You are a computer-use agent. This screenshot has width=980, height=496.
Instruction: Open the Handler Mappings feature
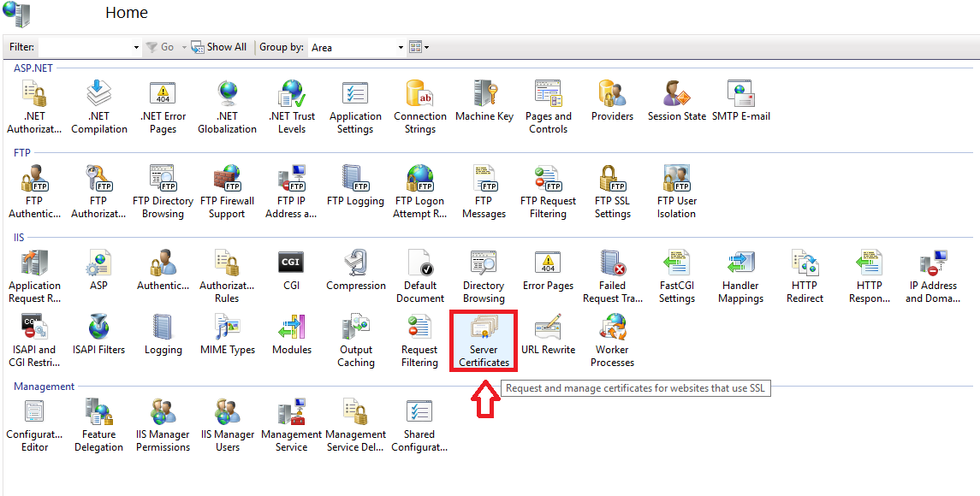(x=740, y=274)
